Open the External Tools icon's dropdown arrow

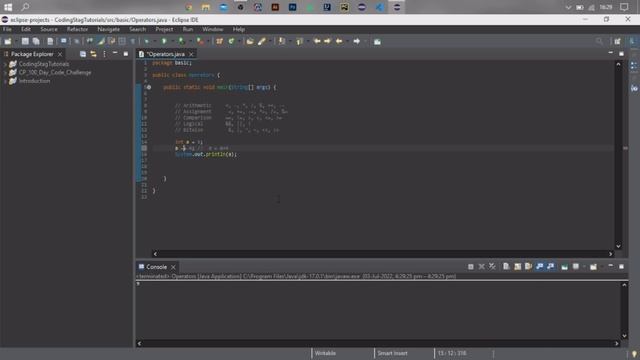point(208,41)
